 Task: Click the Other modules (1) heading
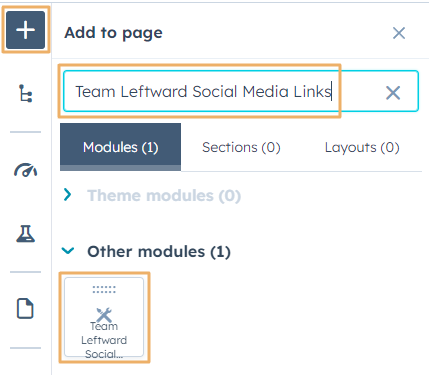click(x=159, y=252)
